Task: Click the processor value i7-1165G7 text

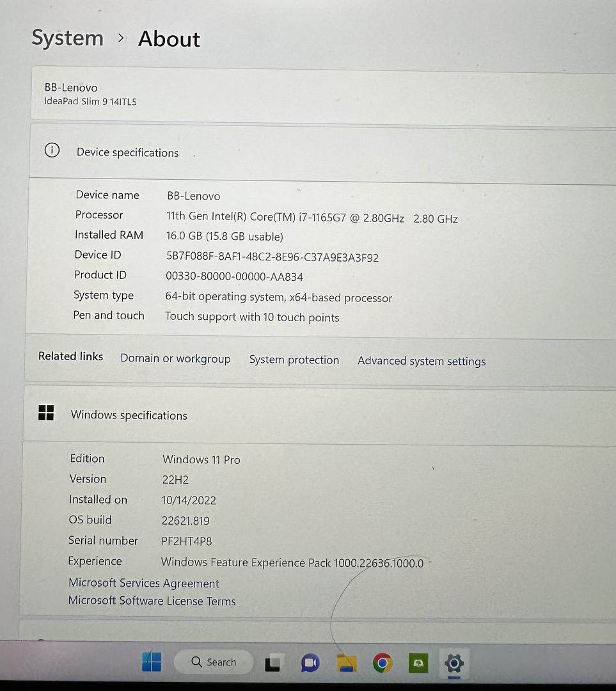Action: pos(312,218)
